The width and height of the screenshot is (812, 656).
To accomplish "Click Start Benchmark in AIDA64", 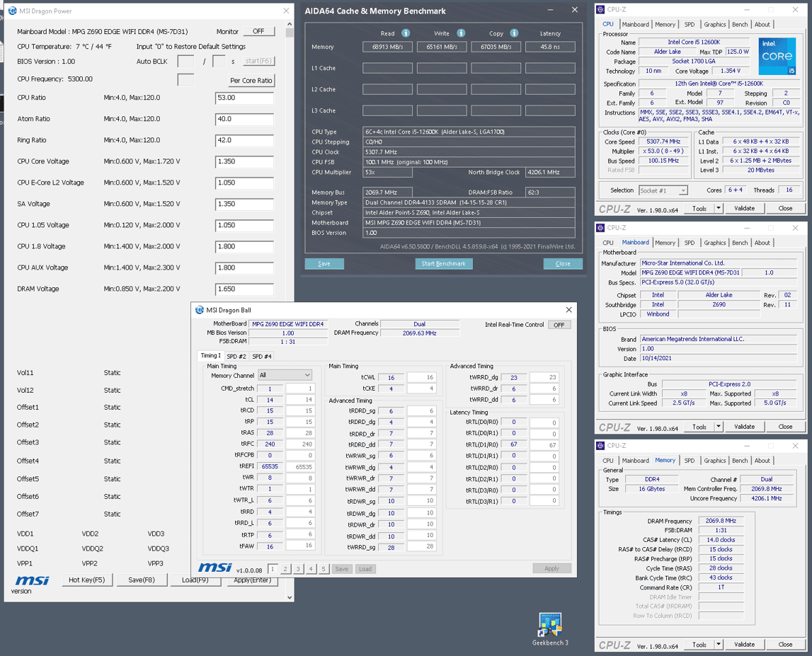I will tap(444, 264).
